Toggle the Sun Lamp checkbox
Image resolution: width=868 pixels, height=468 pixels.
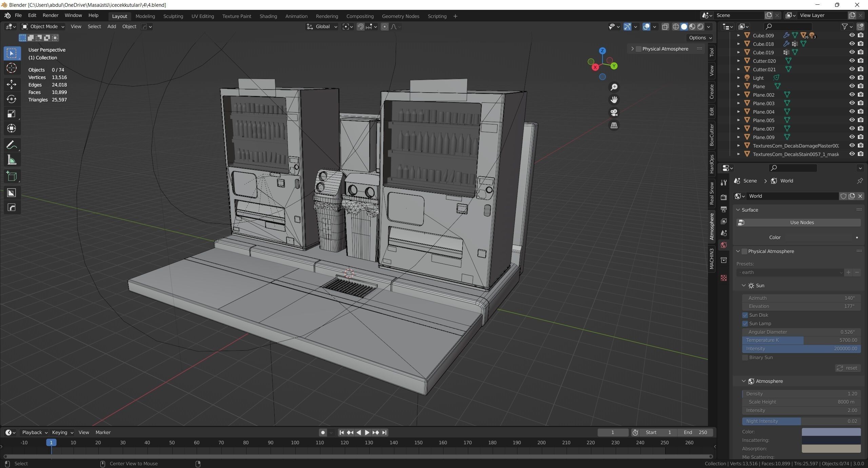click(x=745, y=324)
